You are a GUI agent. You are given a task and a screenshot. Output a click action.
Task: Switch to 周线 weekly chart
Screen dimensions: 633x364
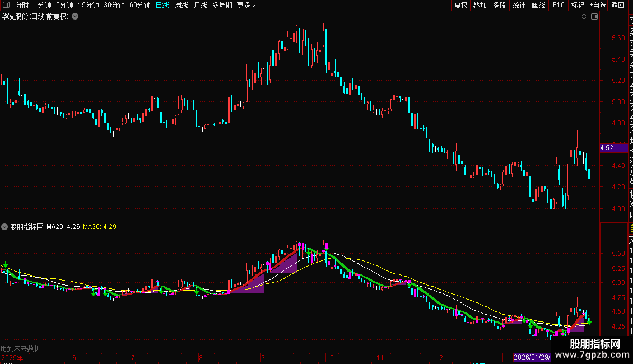[x=181, y=5]
